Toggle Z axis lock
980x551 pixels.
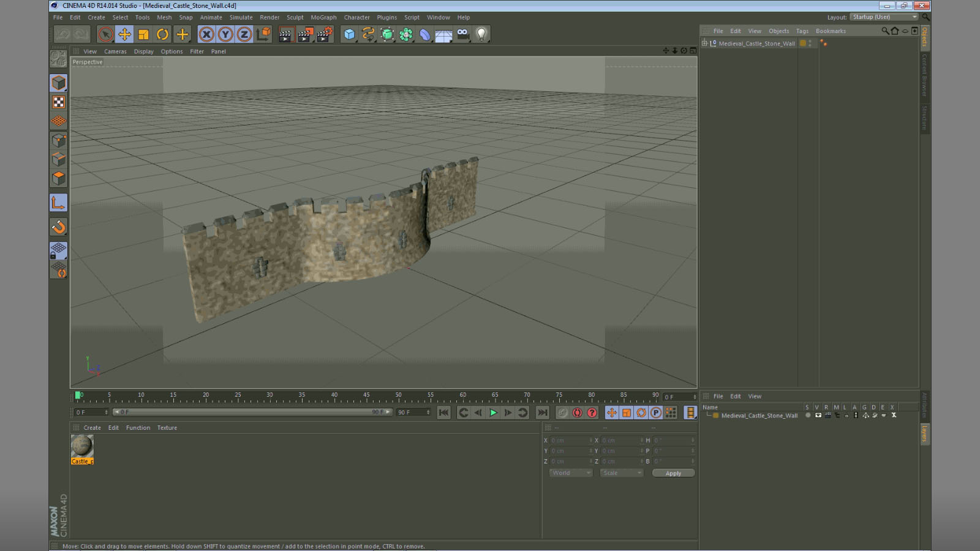244,34
